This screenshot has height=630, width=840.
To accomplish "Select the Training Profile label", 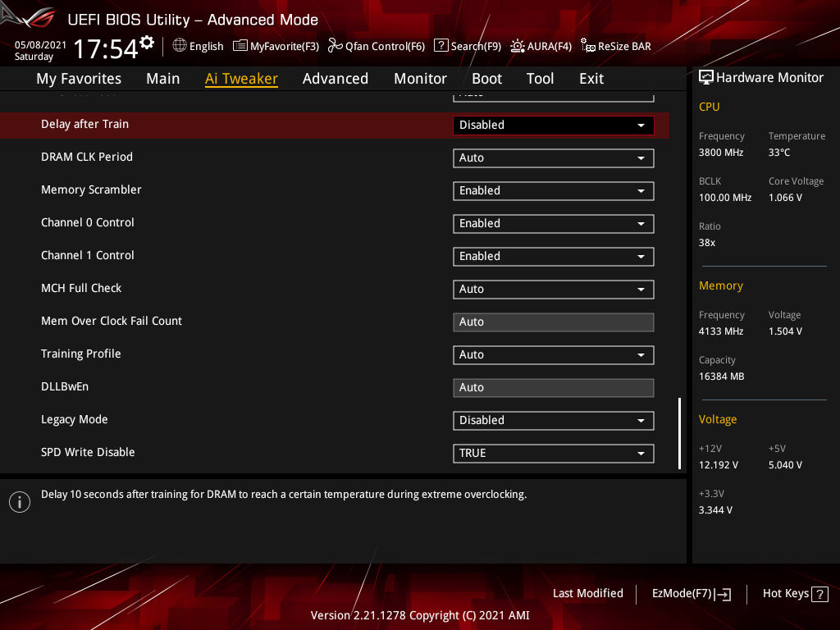I will coord(81,354).
